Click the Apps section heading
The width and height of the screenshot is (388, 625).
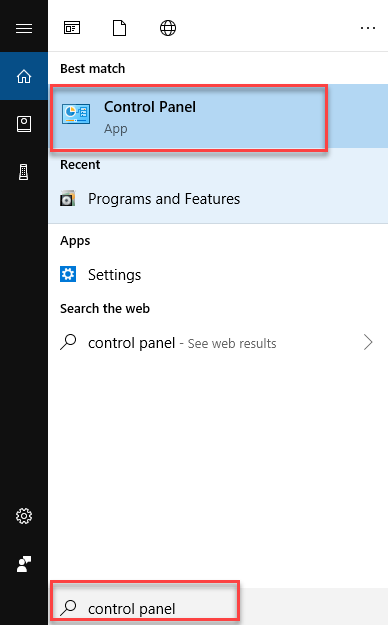(75, 241)
